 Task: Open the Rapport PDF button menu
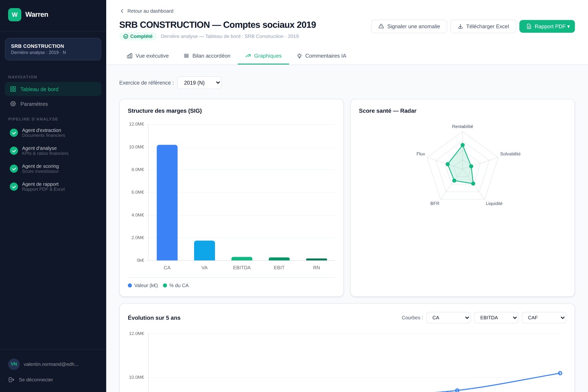click(547, 26)
